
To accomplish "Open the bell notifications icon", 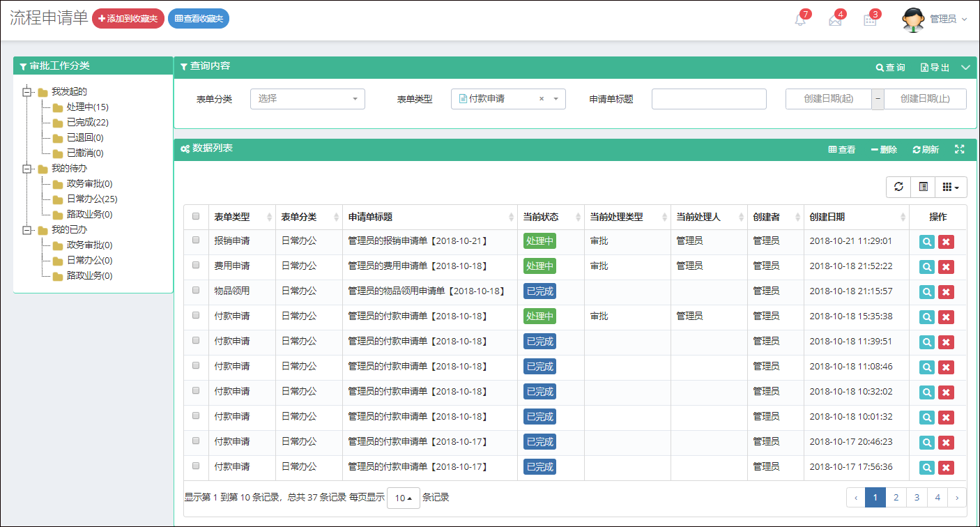I will 800,20.
